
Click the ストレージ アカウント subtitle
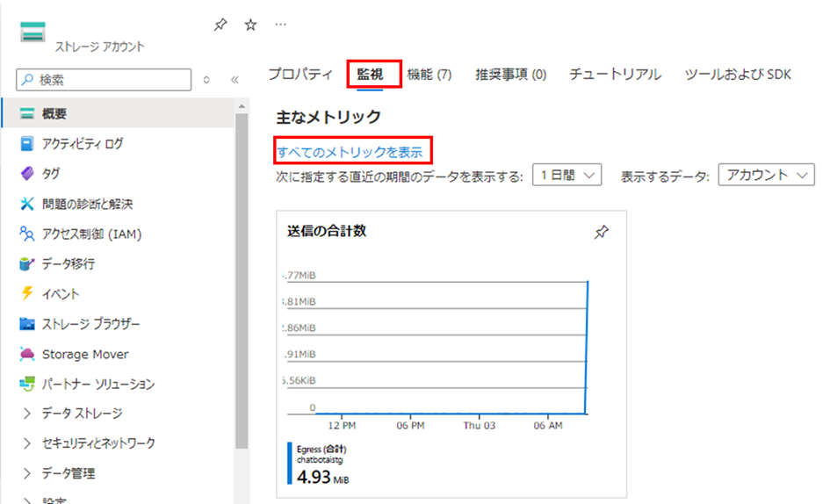tap(99, 47)
